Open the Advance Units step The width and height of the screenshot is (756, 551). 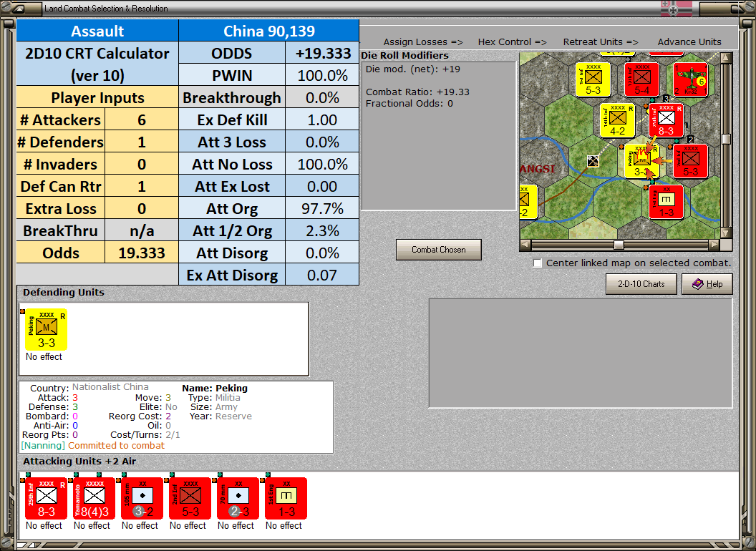689,42
